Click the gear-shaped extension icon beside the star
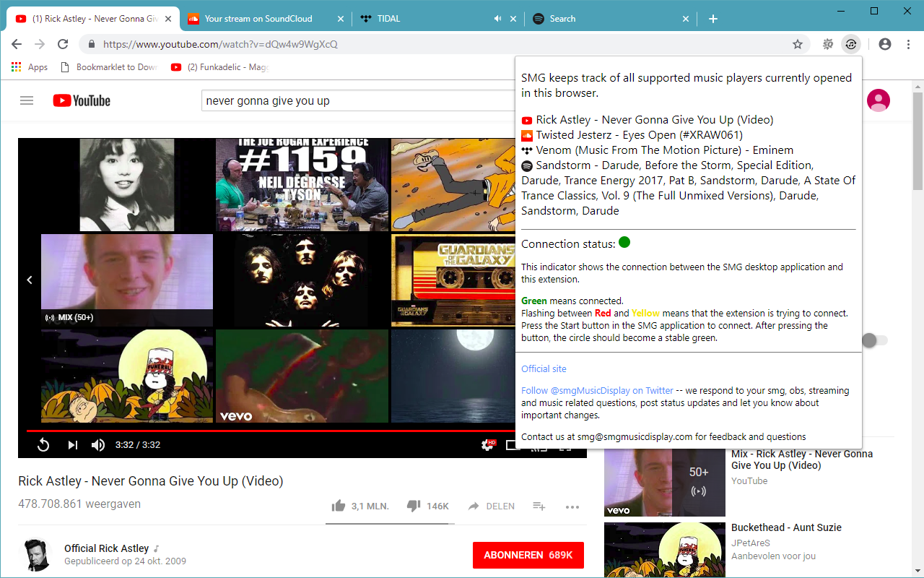The image size is (924, 578). pyautogui.click(x=828, y=44)
